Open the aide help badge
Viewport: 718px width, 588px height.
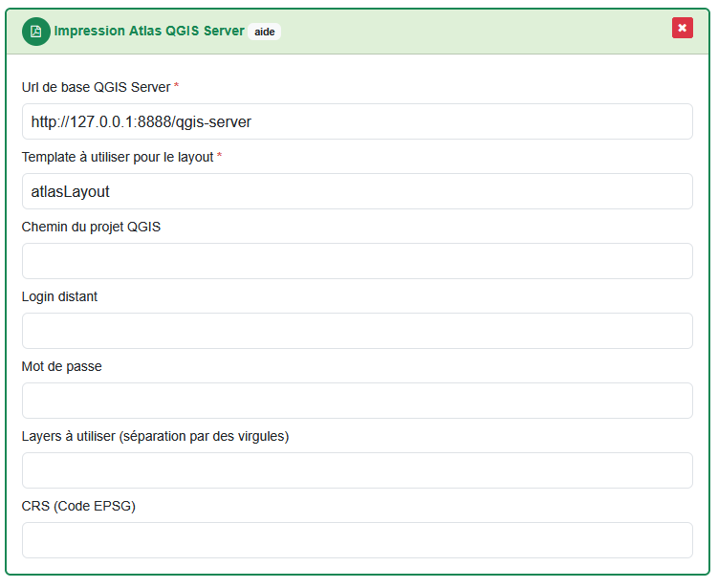point(264,32)
